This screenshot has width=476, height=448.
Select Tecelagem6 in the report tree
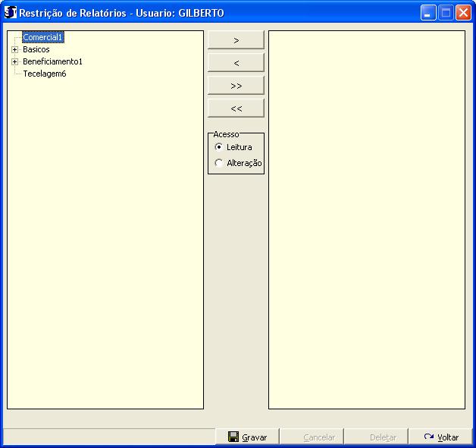[44, 74]
